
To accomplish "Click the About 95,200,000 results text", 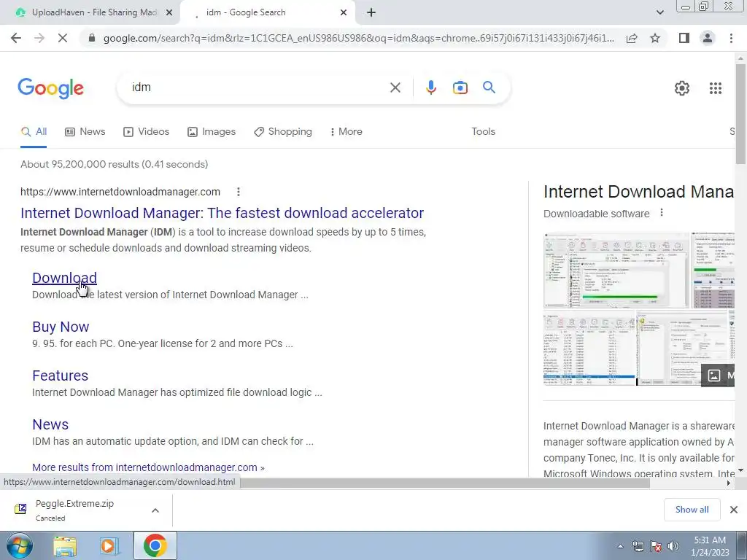I will click(x=115, y=164).
